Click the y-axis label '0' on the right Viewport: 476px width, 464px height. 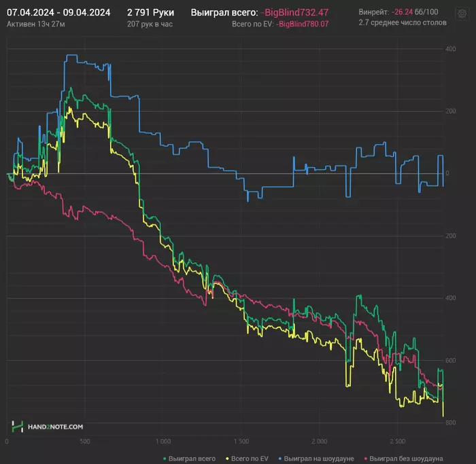pos(447,173)
